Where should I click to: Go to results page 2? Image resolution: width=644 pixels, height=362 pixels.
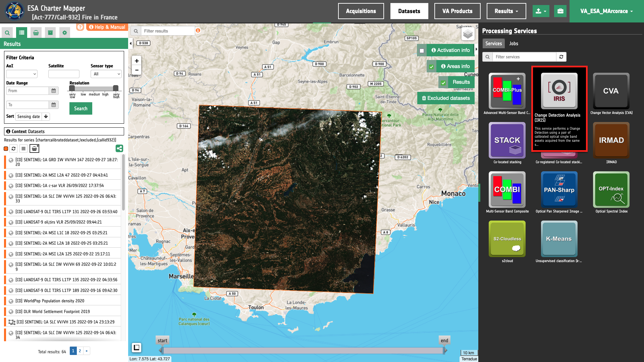80,351
